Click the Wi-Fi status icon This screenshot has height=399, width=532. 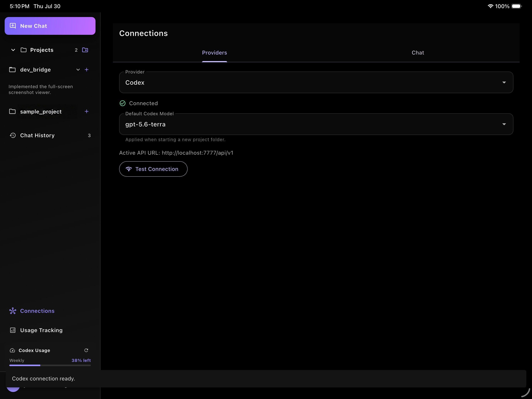click(x=490, y=6)
